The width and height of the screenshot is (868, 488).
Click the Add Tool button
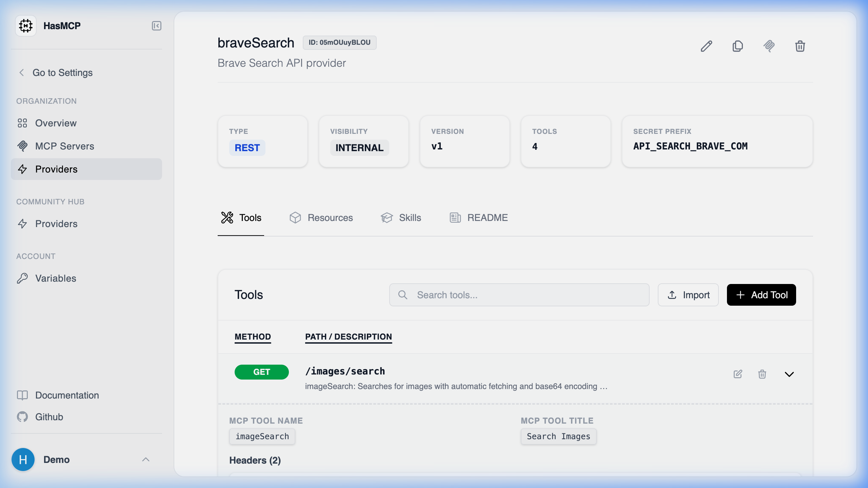coord(761,295)
